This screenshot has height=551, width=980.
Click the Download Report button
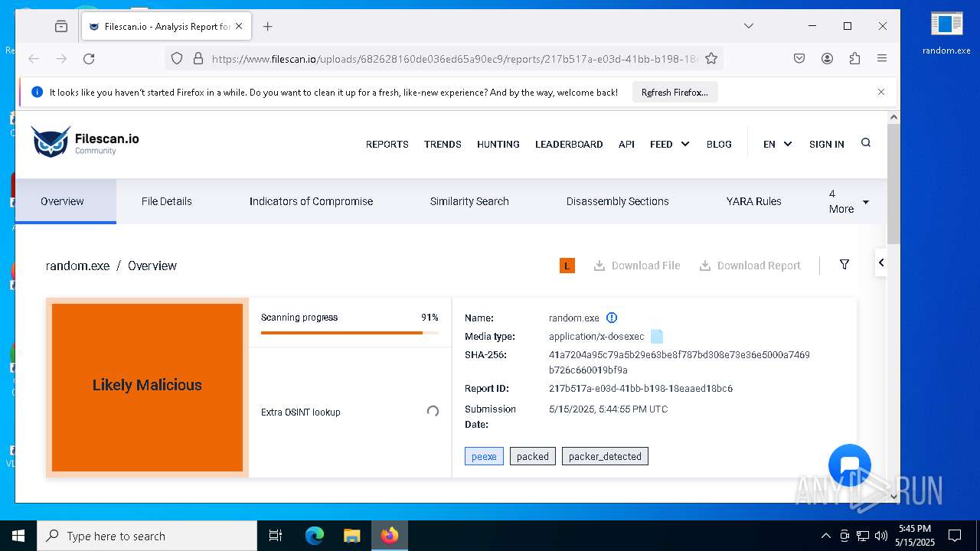[x=750, y=266]
